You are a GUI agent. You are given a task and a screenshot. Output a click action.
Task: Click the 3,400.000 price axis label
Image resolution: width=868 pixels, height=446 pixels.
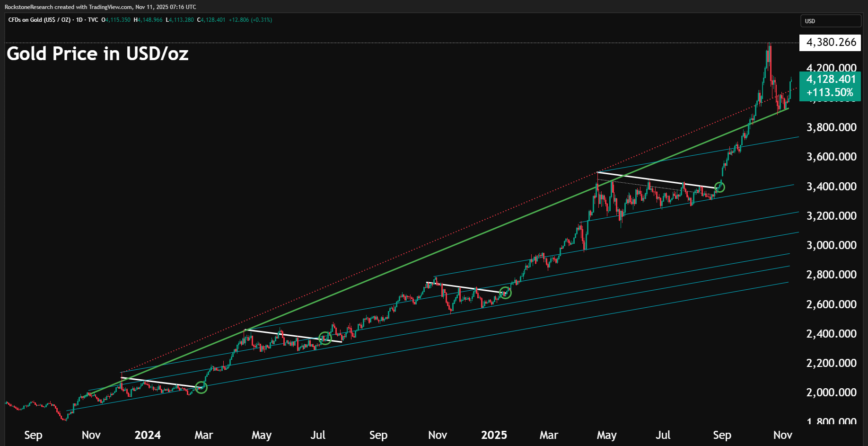pyautogui.click(x=831, y=187)
